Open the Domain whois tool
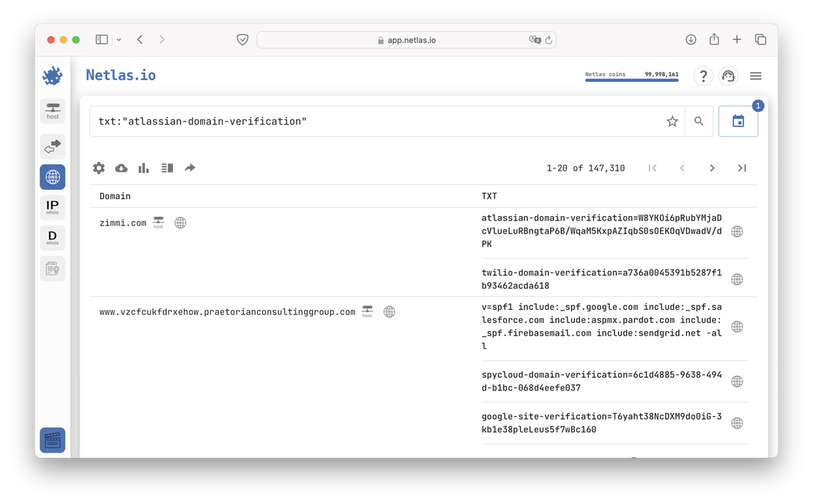 (x=52, y=237)
